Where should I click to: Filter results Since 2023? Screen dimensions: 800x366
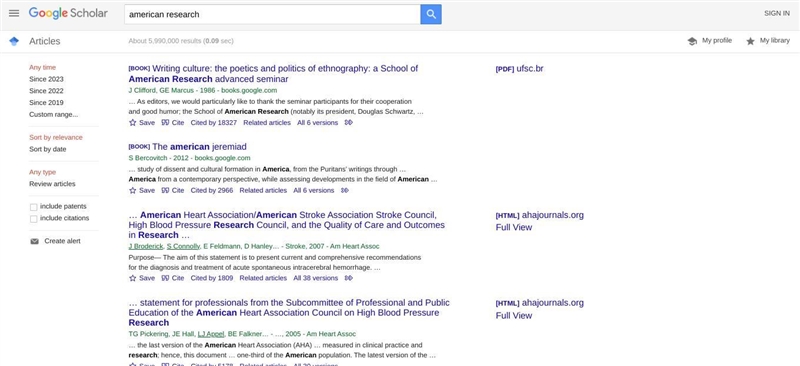click(46, 79)
